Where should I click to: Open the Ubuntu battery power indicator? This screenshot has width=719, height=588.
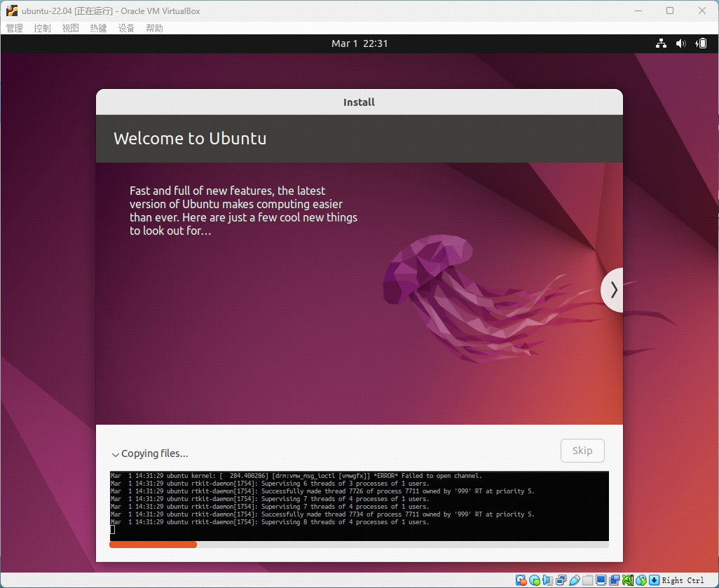tap(701, 43)
